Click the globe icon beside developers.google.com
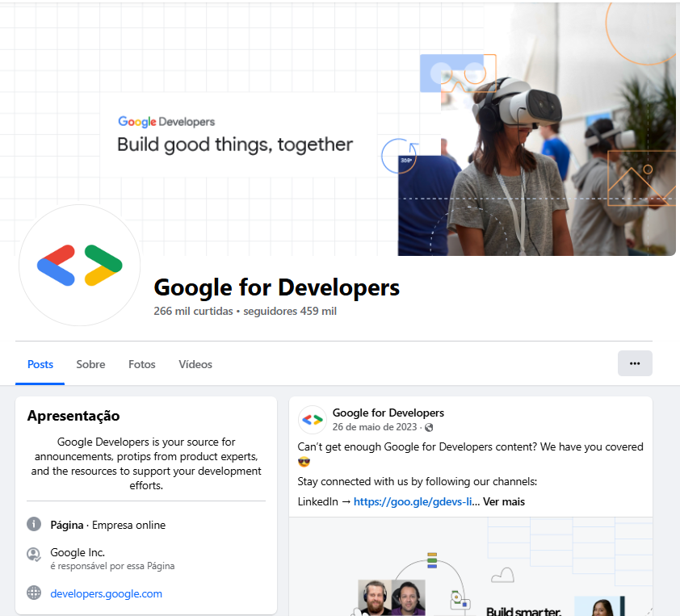This screenshot has width=680, height=616. tap(33, 593)
